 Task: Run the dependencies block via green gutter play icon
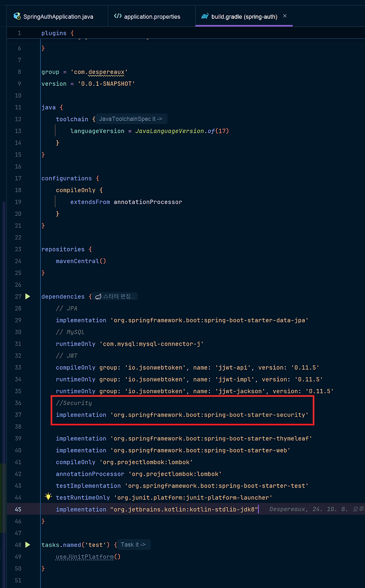[27, 296]
